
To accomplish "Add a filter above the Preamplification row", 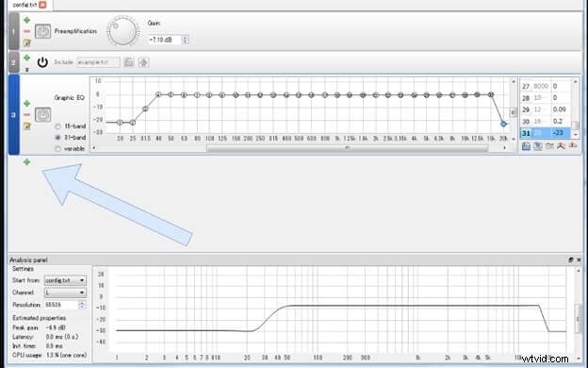I will pyautogui.click(x=26, y=20).
